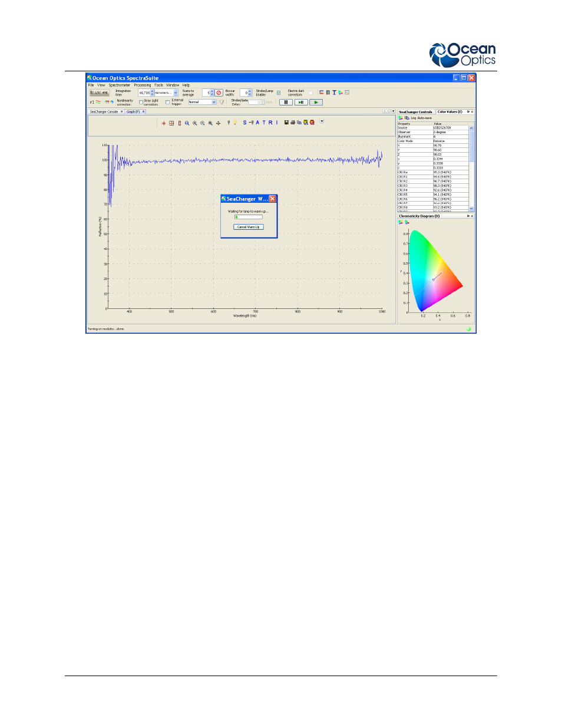The image size is (562, 728).
Task: Click the scope minus dark icon
Action: pos(251,123)
